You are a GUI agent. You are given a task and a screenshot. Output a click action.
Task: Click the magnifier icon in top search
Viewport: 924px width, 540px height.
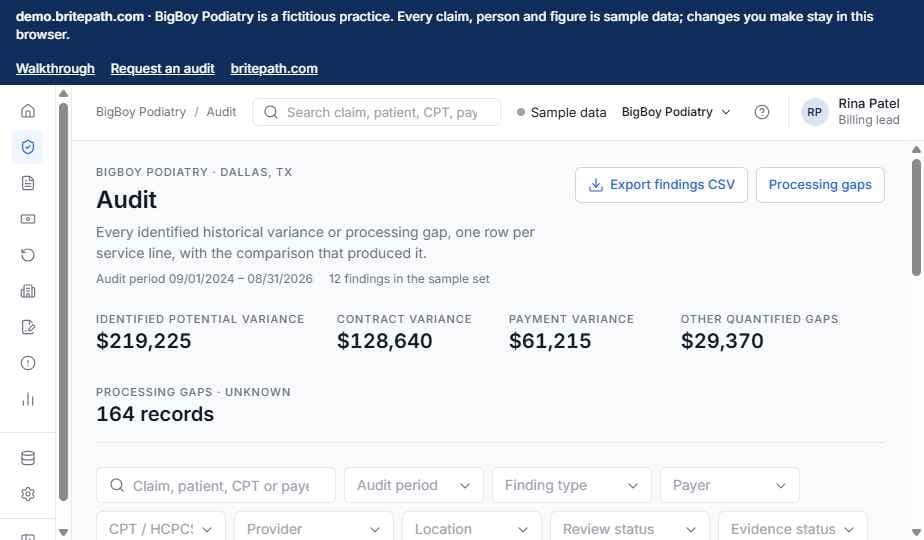point(270,112)
